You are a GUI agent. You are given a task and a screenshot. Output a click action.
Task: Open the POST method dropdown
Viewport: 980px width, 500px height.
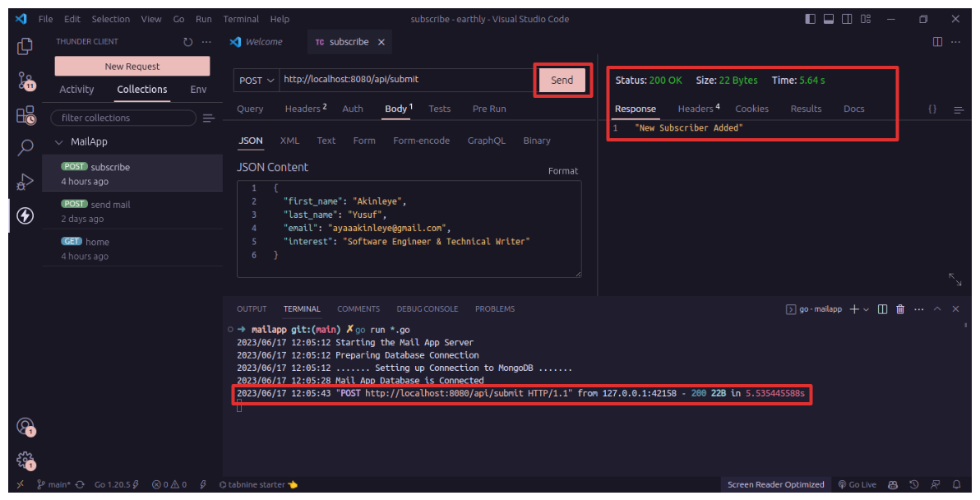point(256,81)
